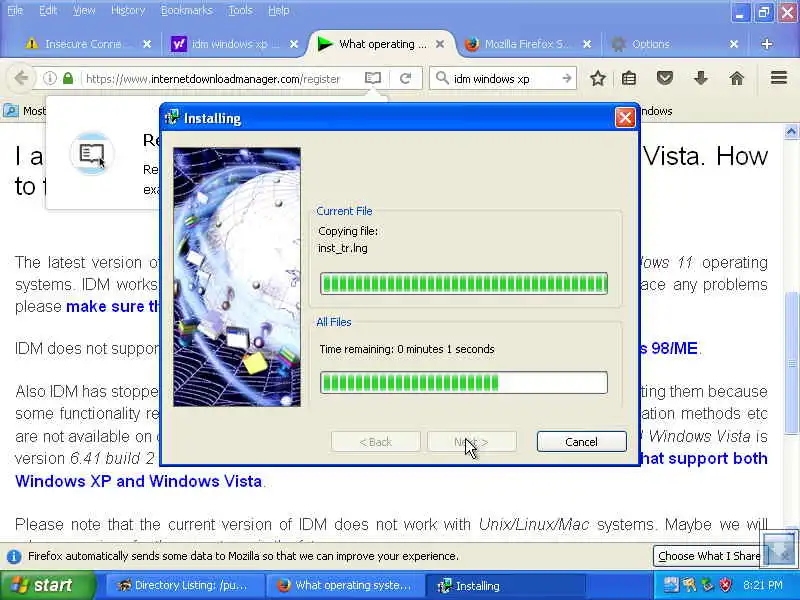Click the All Files progress bar
800x600 pixels.
point(464,383)
